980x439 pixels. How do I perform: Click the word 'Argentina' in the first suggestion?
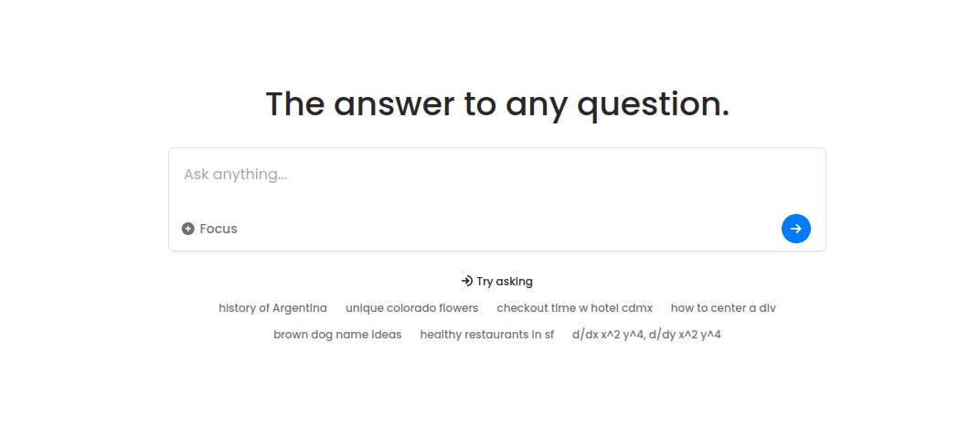pos(300,308)
